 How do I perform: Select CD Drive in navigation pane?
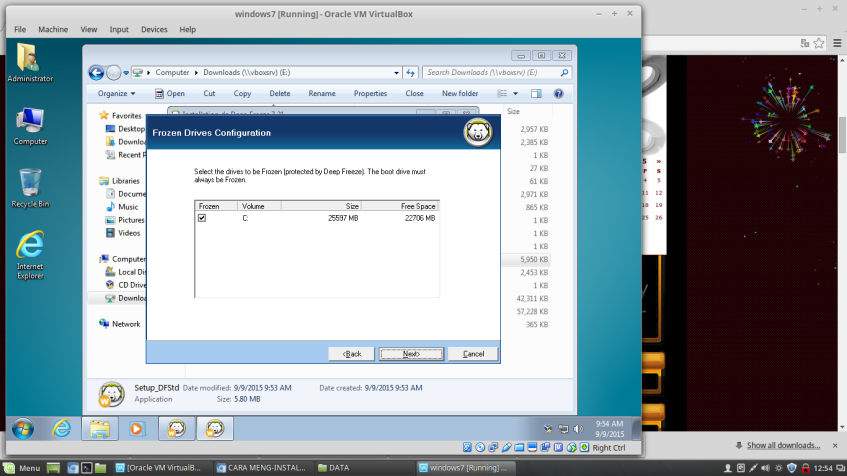coord(132,285)
